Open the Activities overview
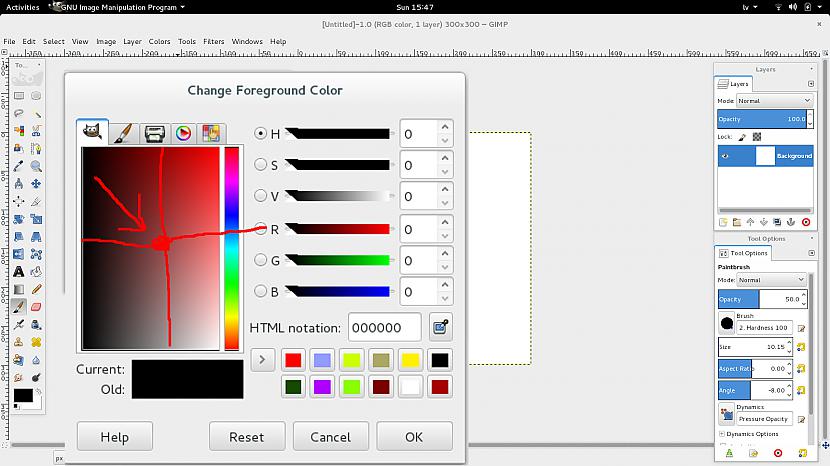Screen dimensions: 830x466 pyautogui.click(x=22, y=7)
